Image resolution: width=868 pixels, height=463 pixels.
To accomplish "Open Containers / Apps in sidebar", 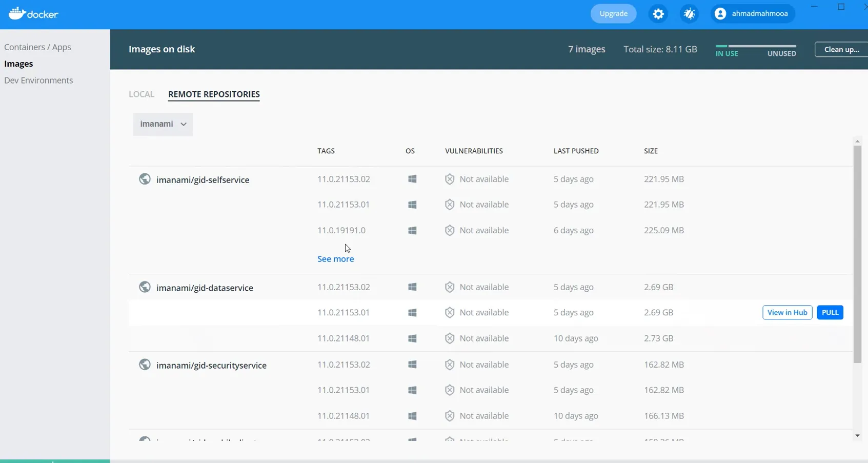I will tap(37, 47).
